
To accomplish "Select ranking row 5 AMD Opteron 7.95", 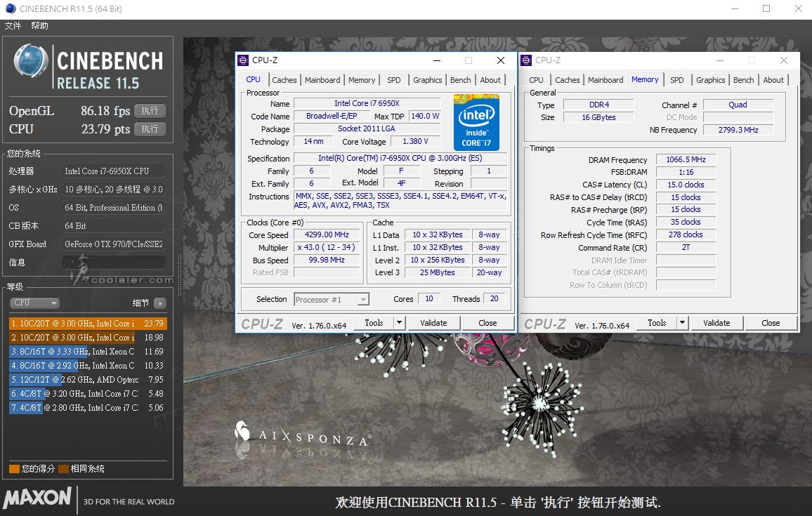I will click(88, 379).
